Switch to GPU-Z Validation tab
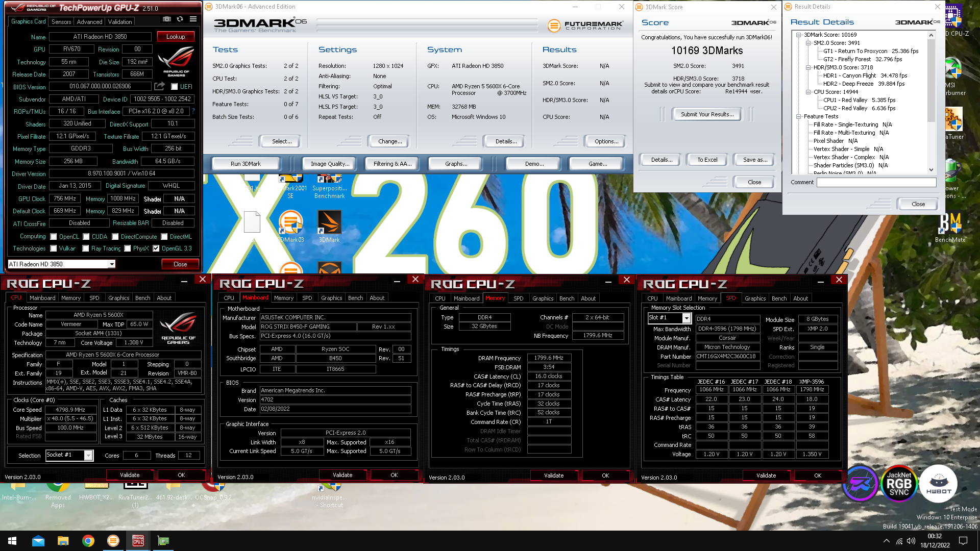 [120, 22]
